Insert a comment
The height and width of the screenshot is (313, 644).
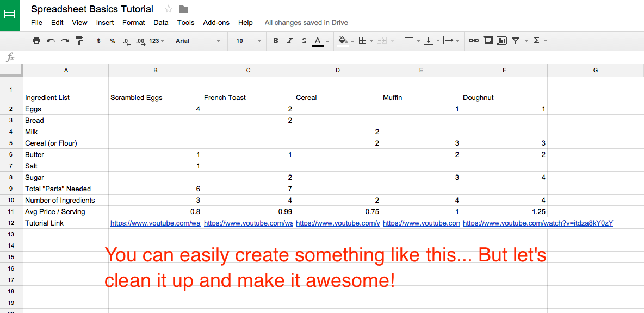488,40
